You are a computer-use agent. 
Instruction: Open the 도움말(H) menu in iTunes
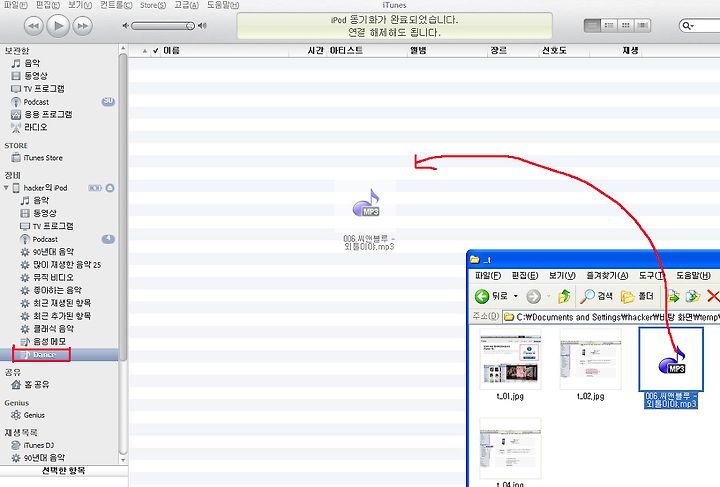(x=223, y=5)
